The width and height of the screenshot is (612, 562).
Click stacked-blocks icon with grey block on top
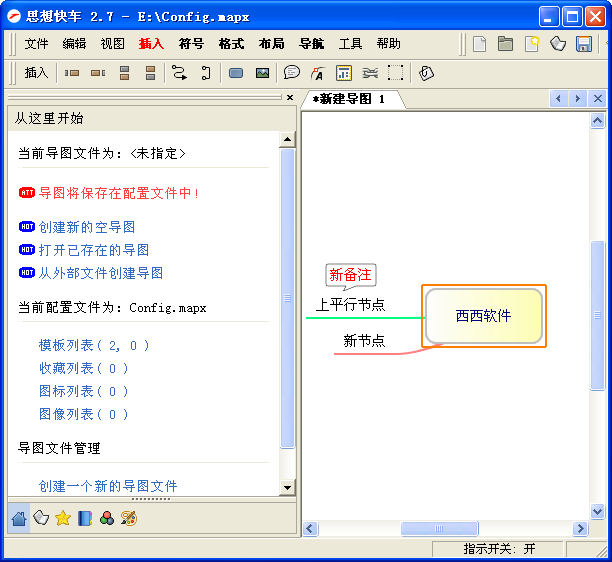[x=124, y=73]
